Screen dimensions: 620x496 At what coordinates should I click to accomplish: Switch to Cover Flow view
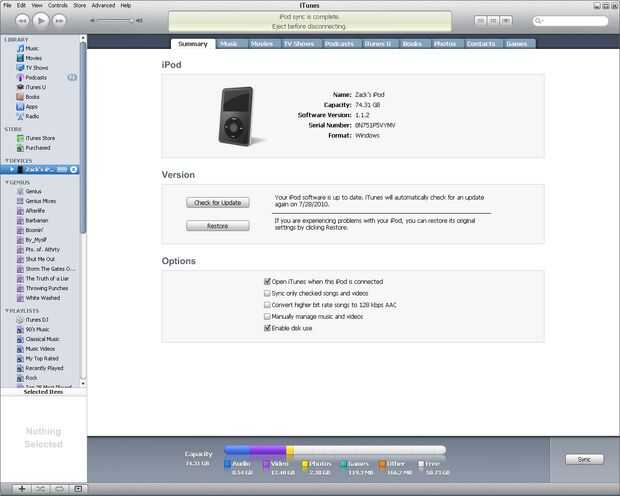[x=506, y=20]
